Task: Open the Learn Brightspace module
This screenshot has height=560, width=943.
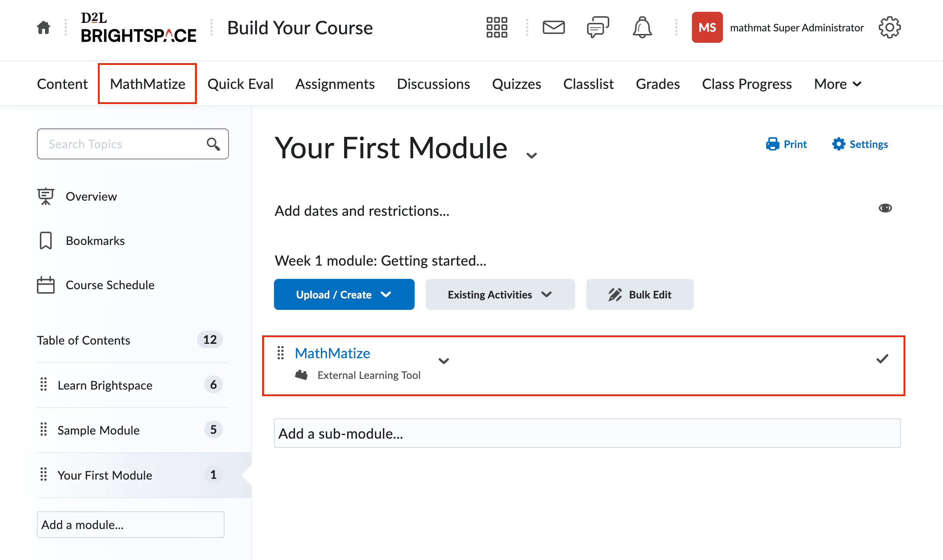Action: pyautogui.click(x=105, y=385)
